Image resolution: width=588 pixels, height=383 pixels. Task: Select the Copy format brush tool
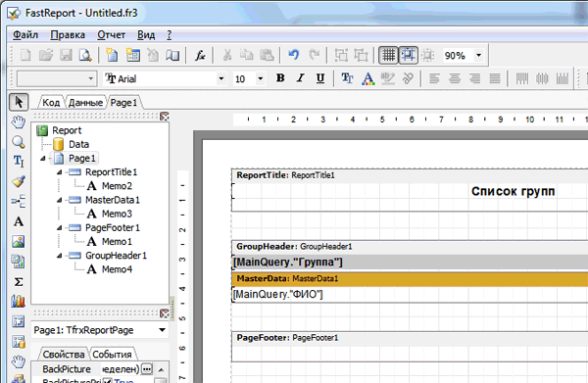click(x=18, y=182)
